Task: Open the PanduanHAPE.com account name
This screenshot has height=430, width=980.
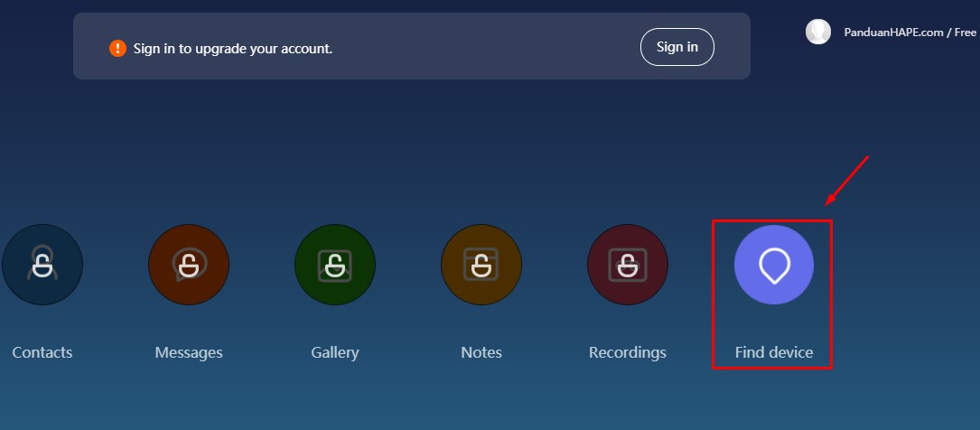Action: (x=910, y=33)
